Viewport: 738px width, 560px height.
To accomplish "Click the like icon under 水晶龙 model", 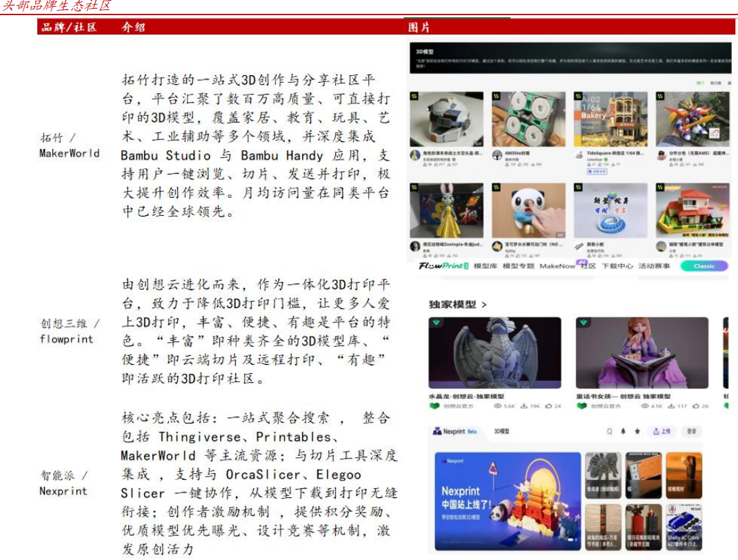I will coord(548,406).
